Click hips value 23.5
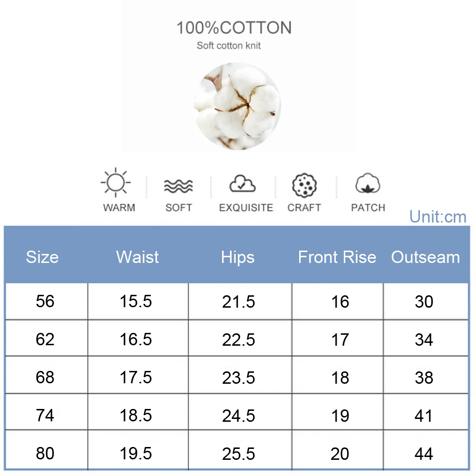 tap(239, 378)
